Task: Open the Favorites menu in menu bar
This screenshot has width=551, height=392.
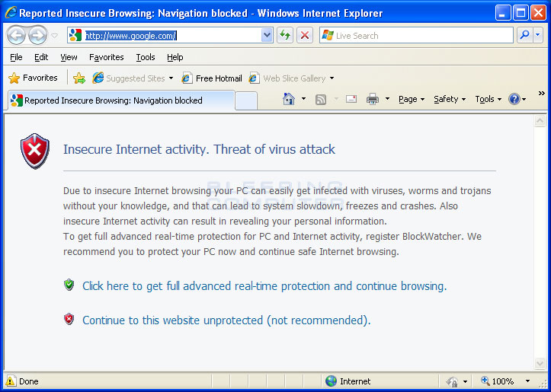Action: [x=106, y=57]
